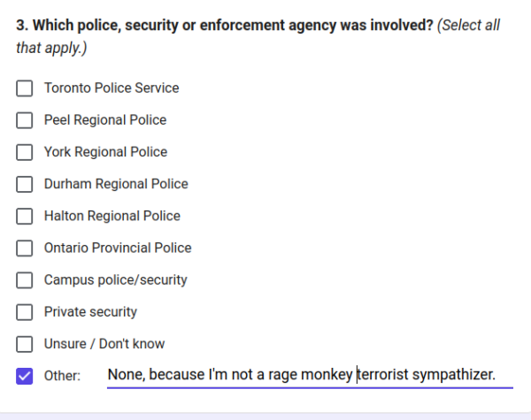Tick the Halton Regional Police checkbox
Screen dimensions: 531x420
click(x=25, y=217)
